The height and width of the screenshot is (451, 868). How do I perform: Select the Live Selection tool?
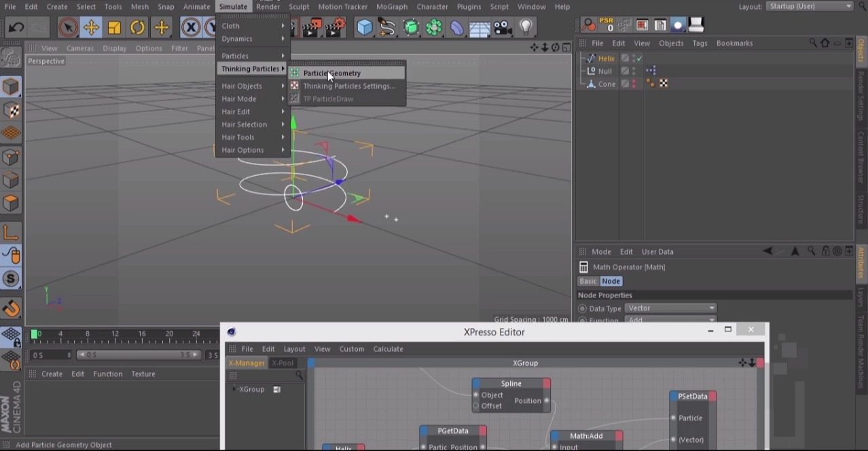coord(67,28)
